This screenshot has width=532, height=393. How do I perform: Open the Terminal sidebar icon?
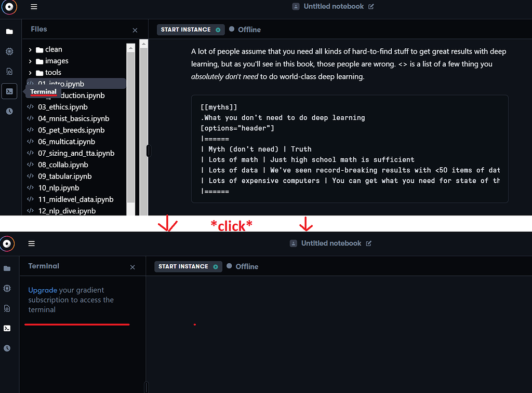coord(9,91)
